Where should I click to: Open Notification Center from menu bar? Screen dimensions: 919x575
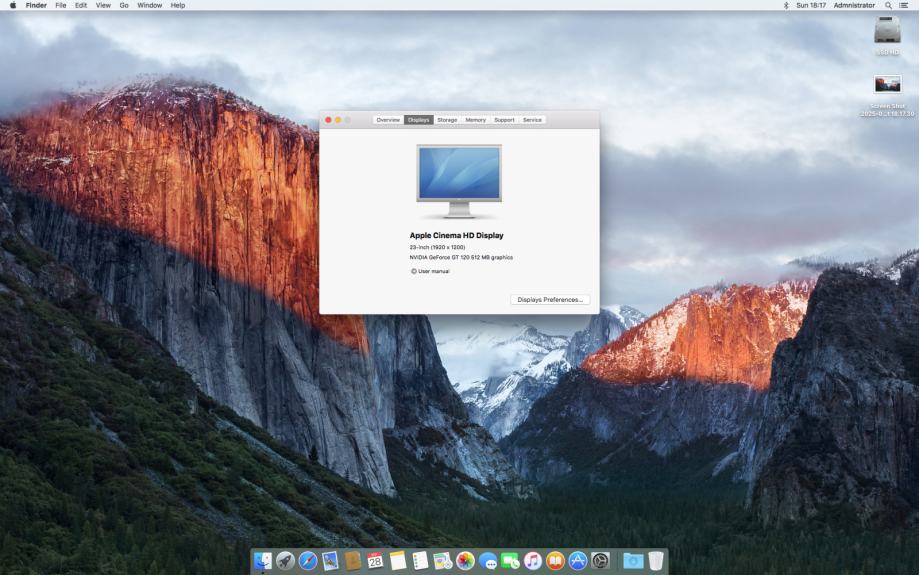904,5
